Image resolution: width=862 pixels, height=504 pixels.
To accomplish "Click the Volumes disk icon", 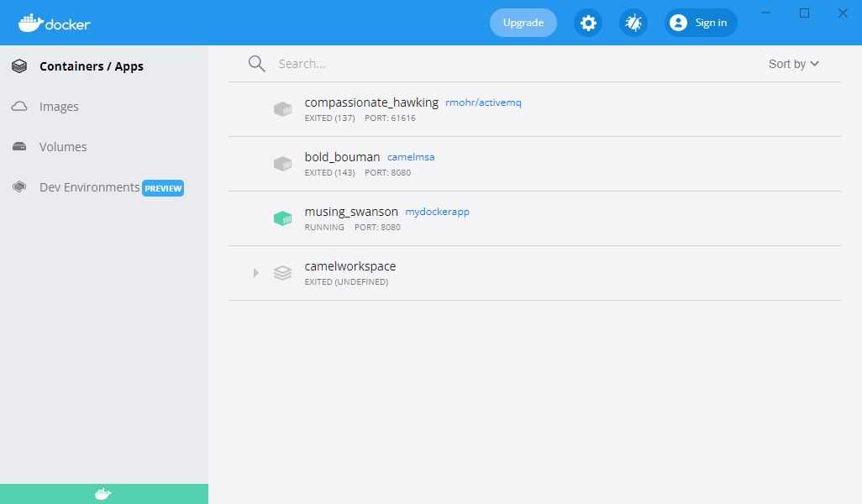I will tap(19, 146).
